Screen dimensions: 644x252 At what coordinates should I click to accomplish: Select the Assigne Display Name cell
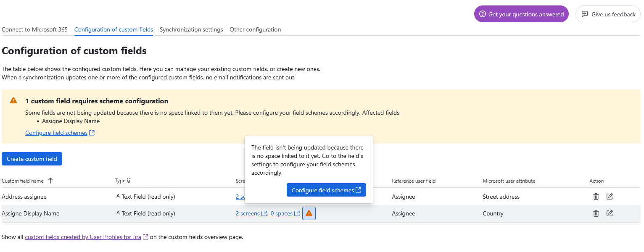[30, 213]
